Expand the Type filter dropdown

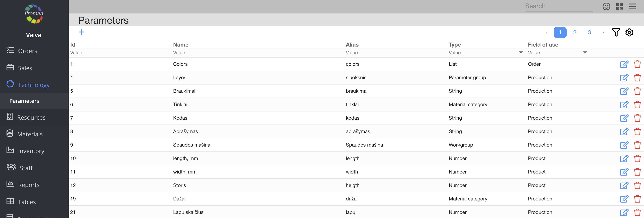521,52
